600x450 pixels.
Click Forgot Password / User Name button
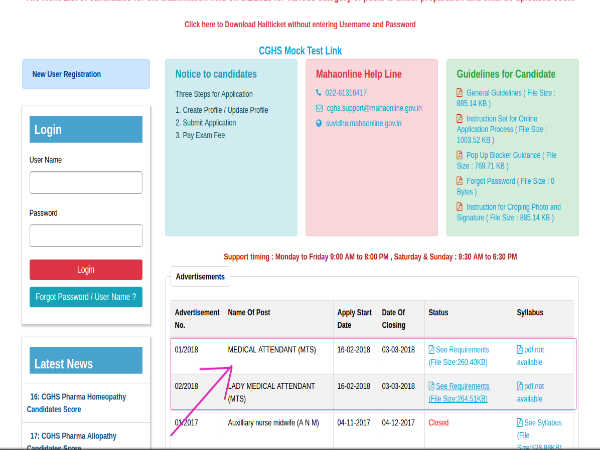point(86,297)
